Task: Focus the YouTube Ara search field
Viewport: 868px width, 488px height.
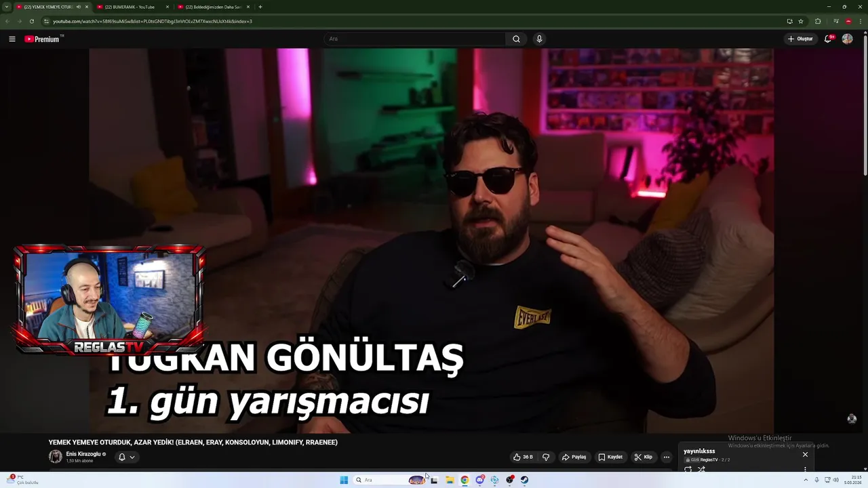Action: click(415, 39)
